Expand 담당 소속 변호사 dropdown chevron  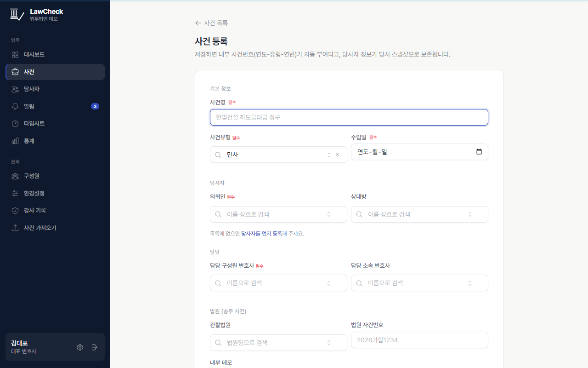click(x=470, y=283)
